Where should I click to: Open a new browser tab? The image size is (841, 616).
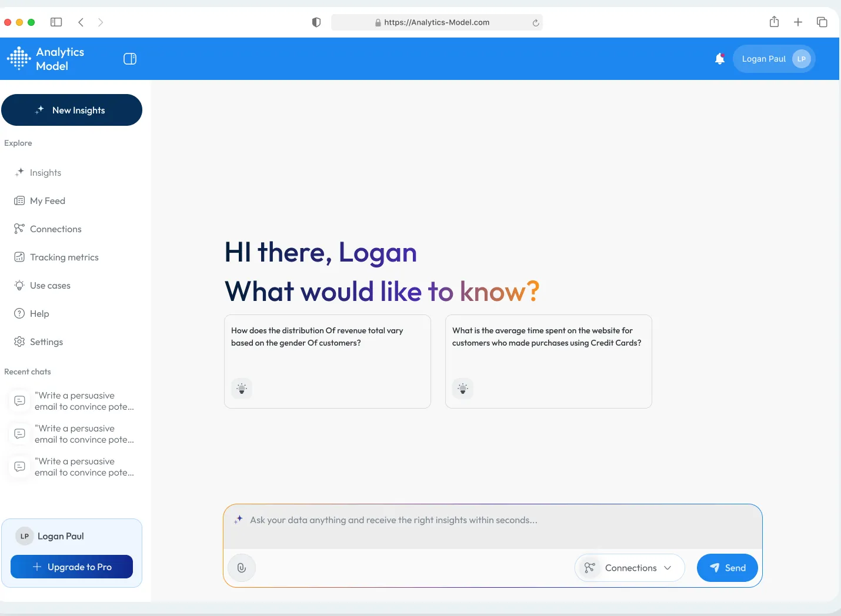pos(798,22)
